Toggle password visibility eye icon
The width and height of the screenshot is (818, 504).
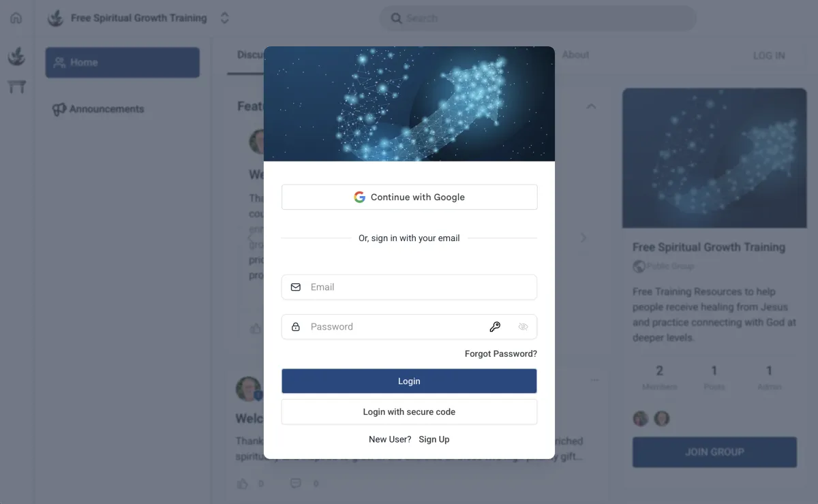click(x=523, y=327)
